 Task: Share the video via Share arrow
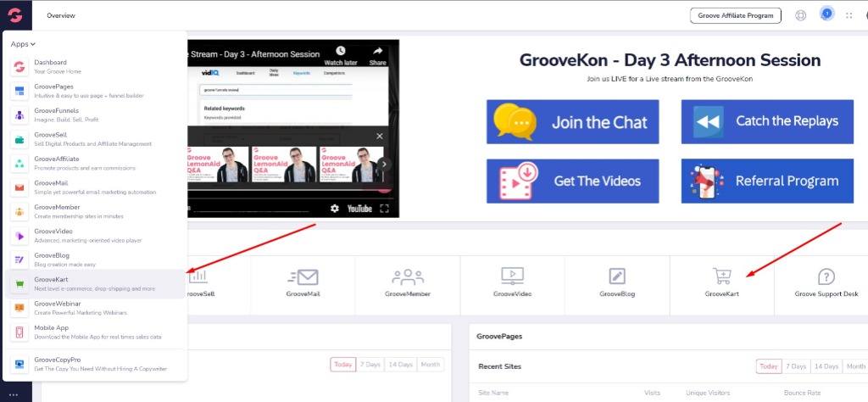click(377, 56)
